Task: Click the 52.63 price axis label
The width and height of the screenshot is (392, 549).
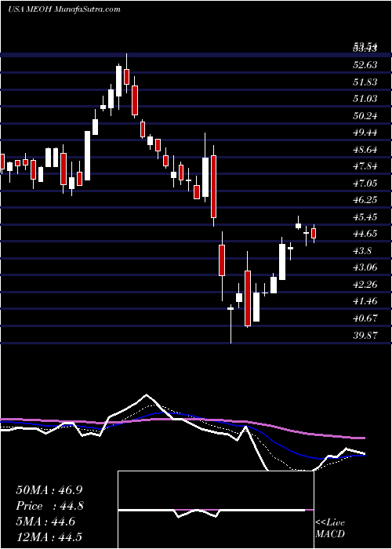Action: tap(365, 65)
